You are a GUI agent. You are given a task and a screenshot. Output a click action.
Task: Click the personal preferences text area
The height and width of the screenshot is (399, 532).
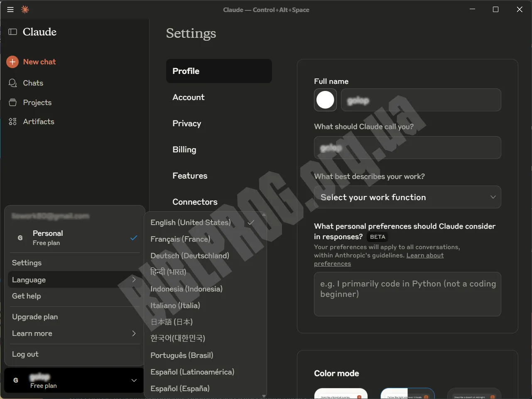407,294
